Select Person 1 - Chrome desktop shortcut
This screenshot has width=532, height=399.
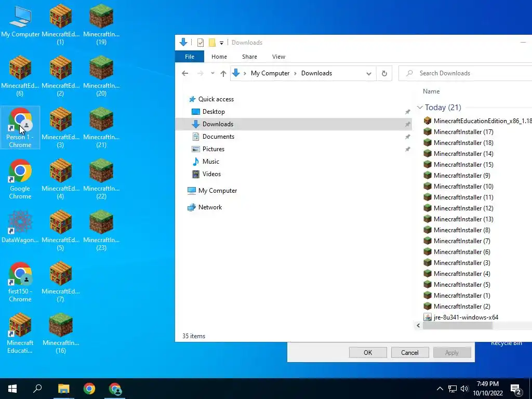pos(20,127)
